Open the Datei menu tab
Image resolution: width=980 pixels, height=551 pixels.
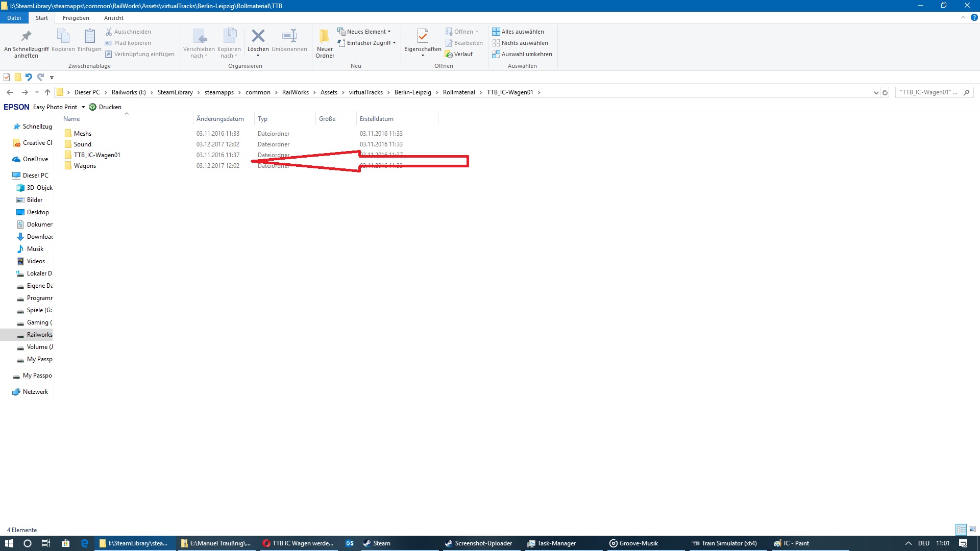pos(14,18)
